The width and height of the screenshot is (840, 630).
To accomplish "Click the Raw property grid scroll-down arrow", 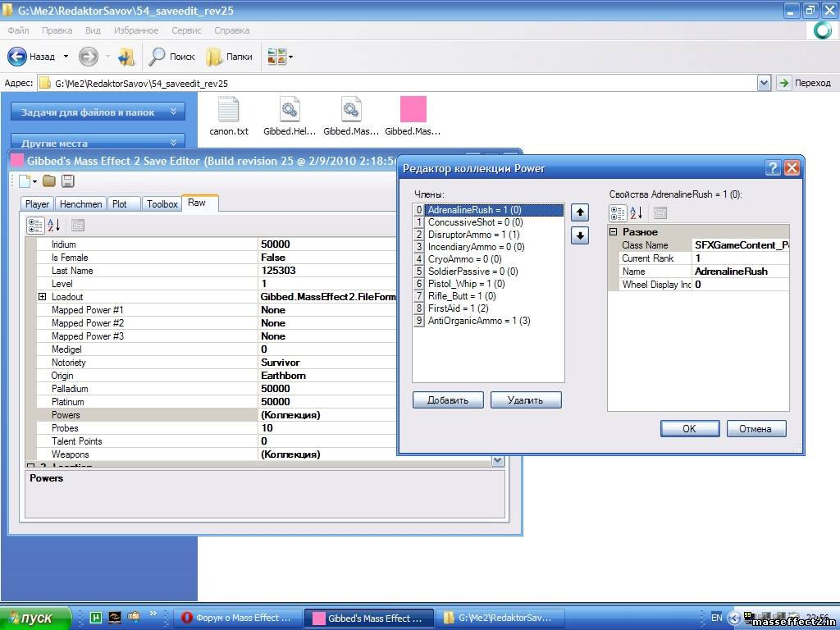I will click(498, 460).
